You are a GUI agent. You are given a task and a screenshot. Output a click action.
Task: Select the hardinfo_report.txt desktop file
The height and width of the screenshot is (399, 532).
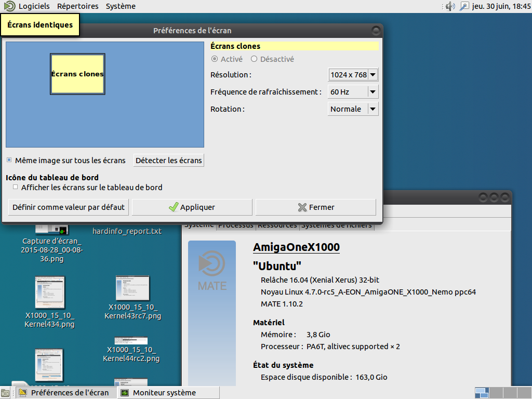coord(127,231)
